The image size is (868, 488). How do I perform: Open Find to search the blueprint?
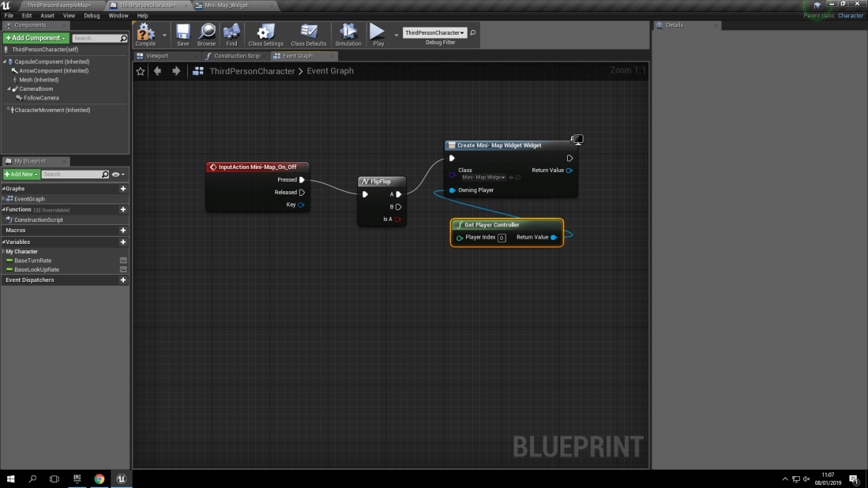pyautogui.click(x=231, y=34)
